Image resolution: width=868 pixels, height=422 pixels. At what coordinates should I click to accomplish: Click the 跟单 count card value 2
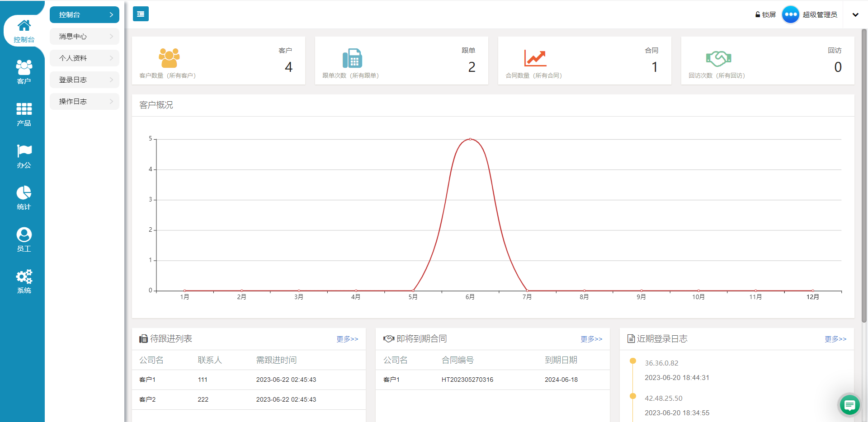472,67
